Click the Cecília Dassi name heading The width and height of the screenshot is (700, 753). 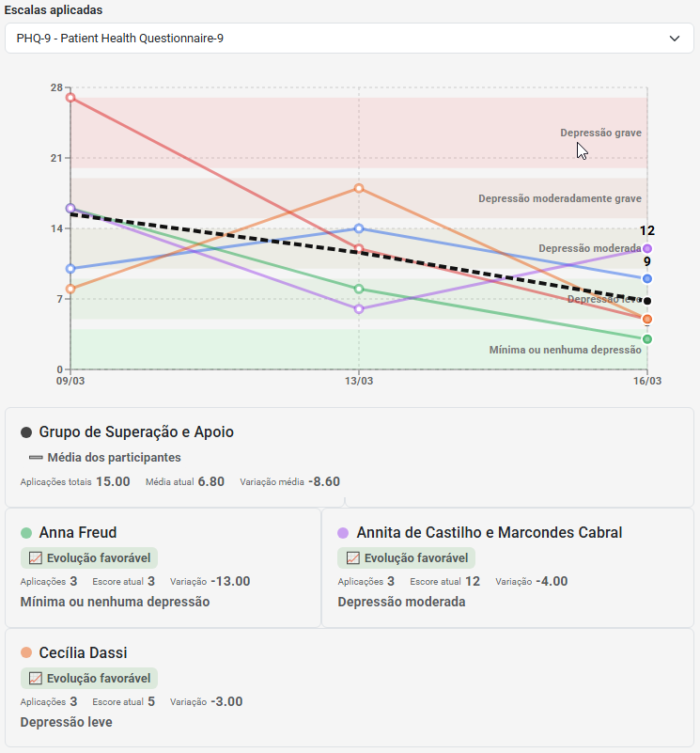[83, 652]
